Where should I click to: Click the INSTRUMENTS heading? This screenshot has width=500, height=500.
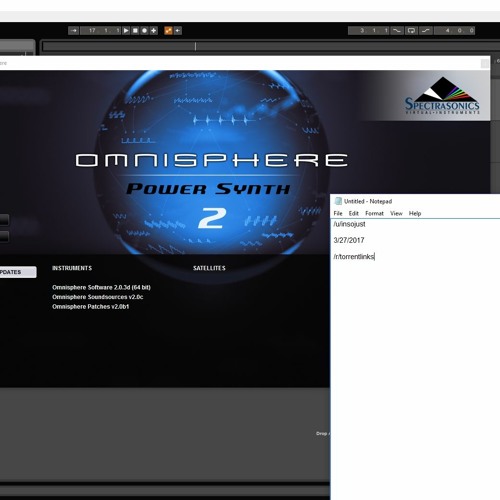[x=72, y=268]
